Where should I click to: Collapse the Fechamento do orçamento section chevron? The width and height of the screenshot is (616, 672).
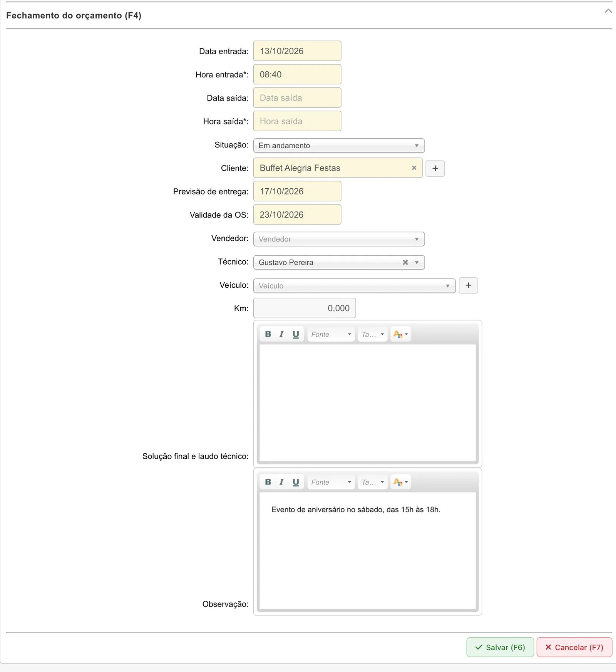[x=608, y=11]
